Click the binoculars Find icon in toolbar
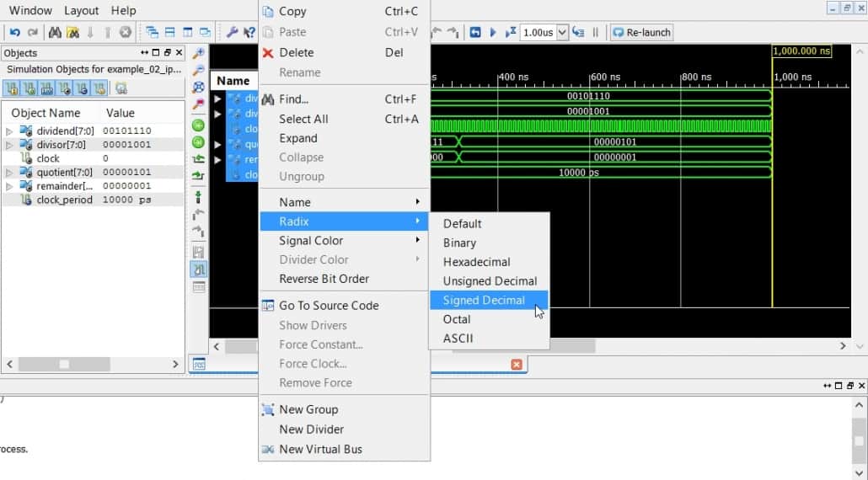Image resolution: width=868 pixels, height=480 pixels. point(55,33)
